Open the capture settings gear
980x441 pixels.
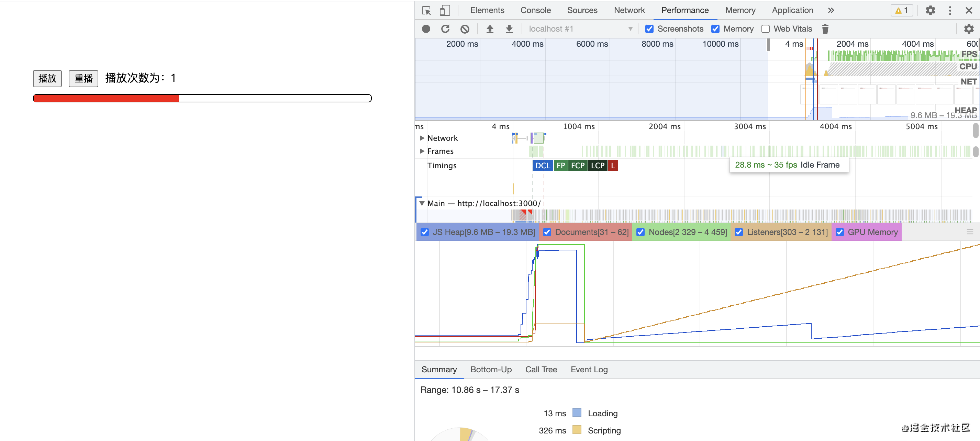pos(968,29)
